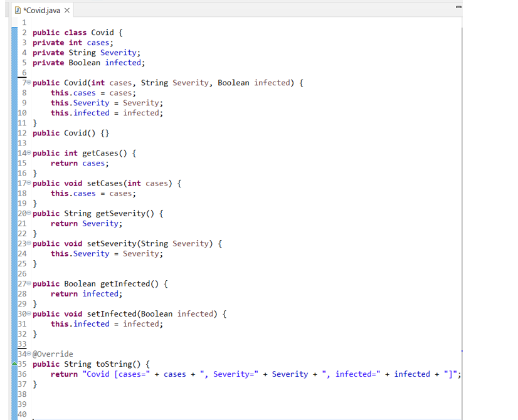
Task: Click the blue change bar beside line 3
Action: [x=14, y=43]
